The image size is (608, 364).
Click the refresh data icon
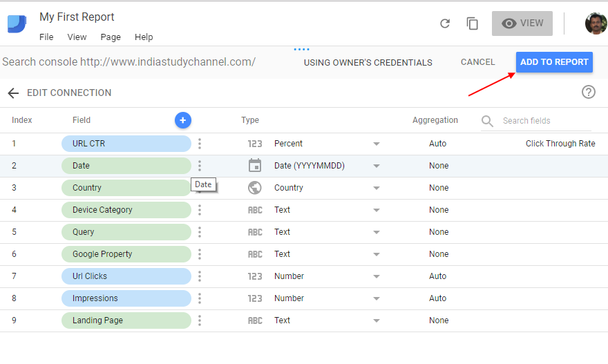tap(445, 23)
